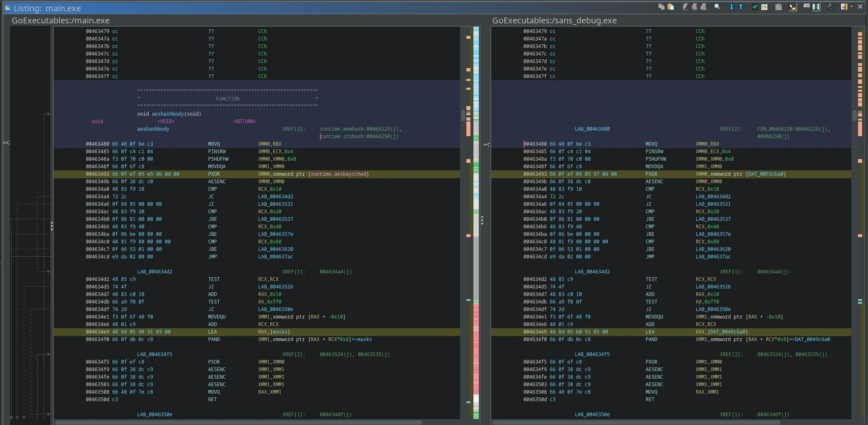Click the AESENC mnemonic at 0046349b on the left
This screenshot has height=425, width=868.
tap(217, 182)
